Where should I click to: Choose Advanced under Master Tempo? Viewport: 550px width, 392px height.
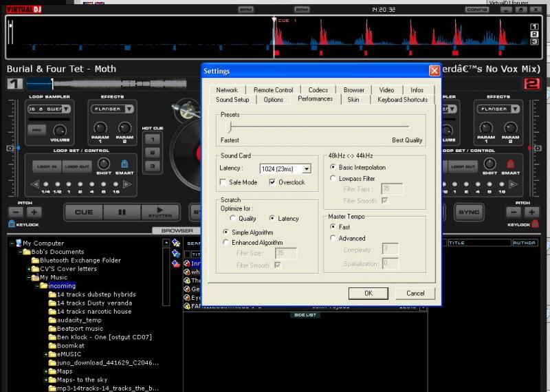coord(333,239)
